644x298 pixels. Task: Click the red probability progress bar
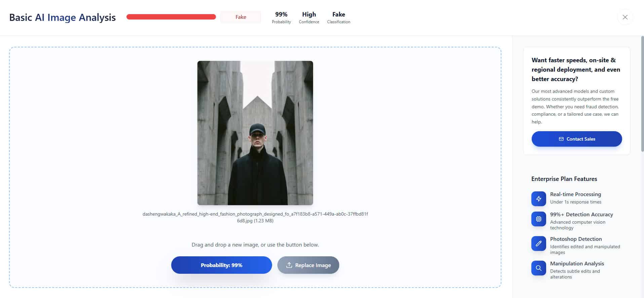[171, 17]
